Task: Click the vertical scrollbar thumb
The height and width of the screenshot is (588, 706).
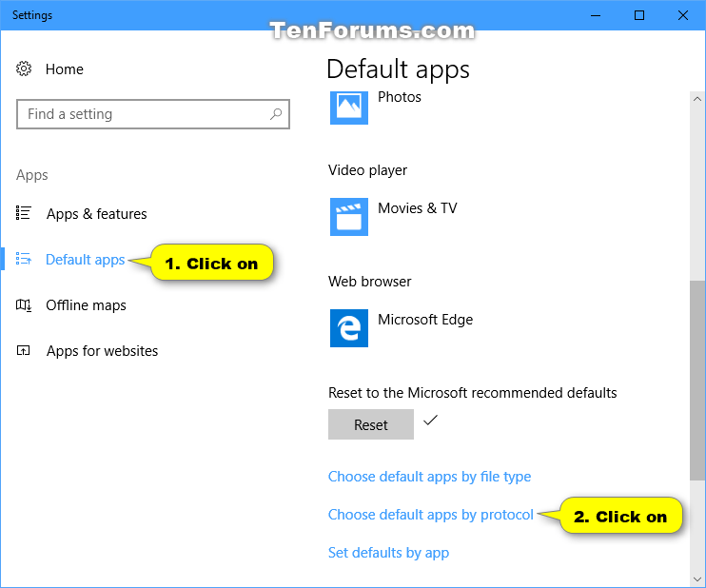Action: [x=697, y=381]
